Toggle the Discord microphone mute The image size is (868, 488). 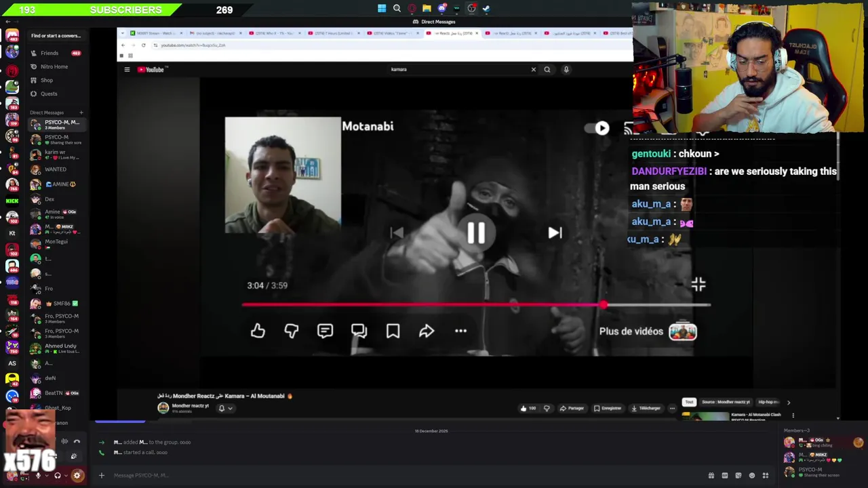point(38,476)
